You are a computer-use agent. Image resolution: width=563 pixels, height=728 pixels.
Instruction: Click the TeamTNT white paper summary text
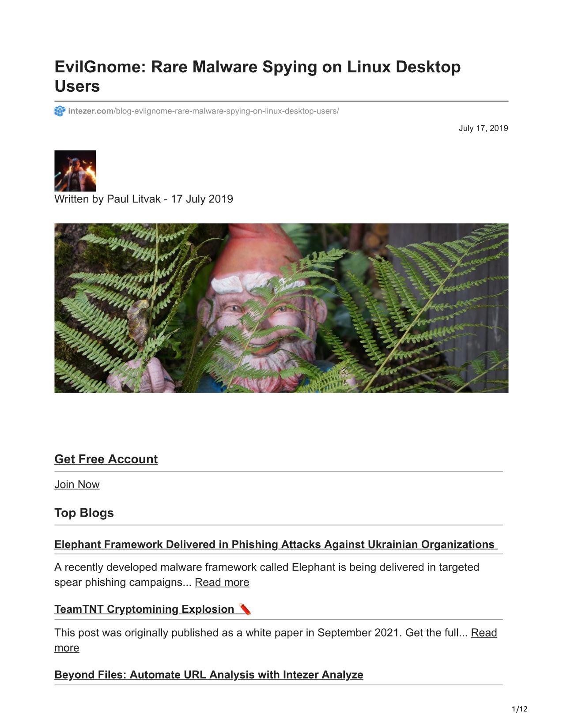(x=261, y=633)
